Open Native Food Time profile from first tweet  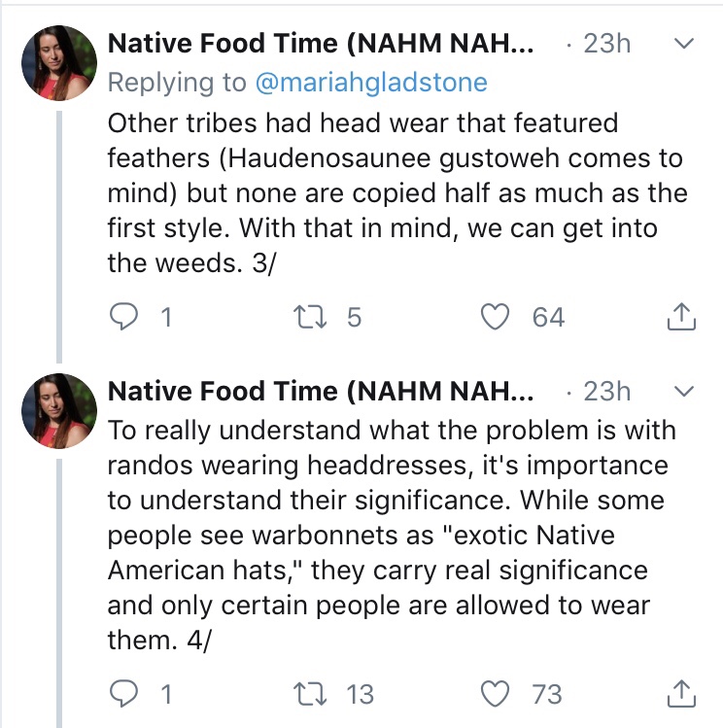click(x=321, y=45)
